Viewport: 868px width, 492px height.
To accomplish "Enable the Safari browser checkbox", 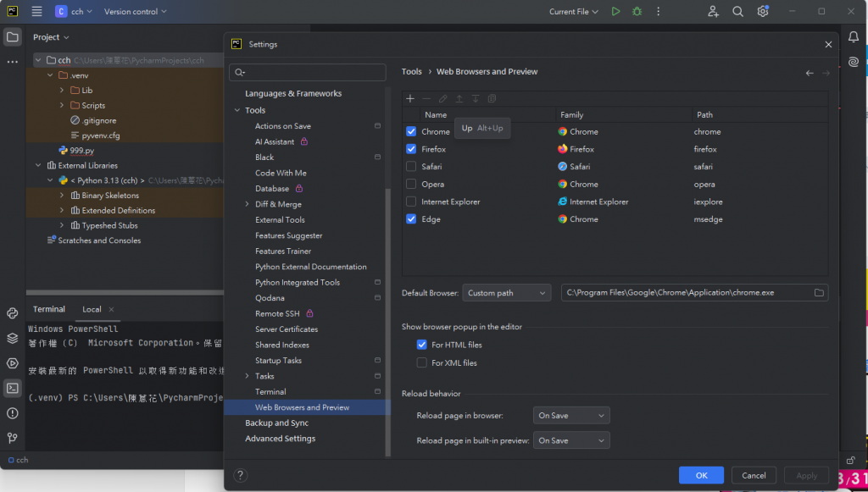I will [411, 166].
